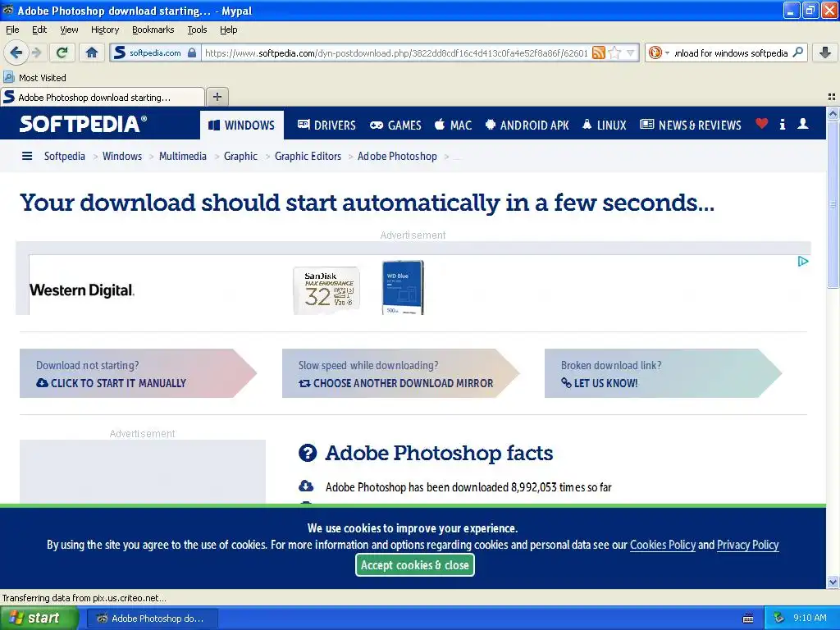Accept cookies & close the banner
Screen dimensions: 840x630
[414, 565]
